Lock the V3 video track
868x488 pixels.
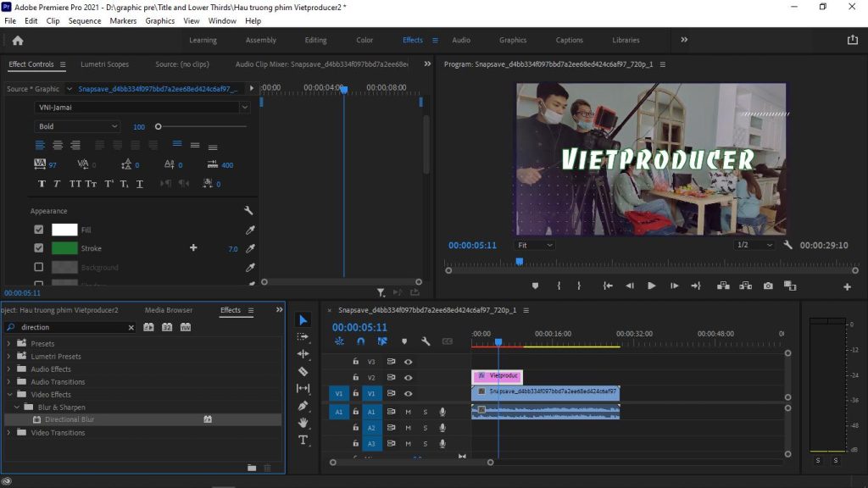pos(355,361)
